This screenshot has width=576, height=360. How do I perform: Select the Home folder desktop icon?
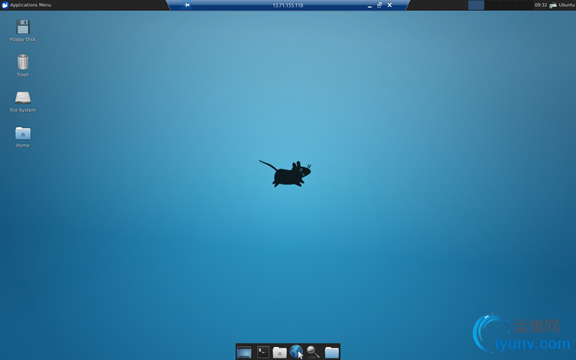click(x=23, y=137)
